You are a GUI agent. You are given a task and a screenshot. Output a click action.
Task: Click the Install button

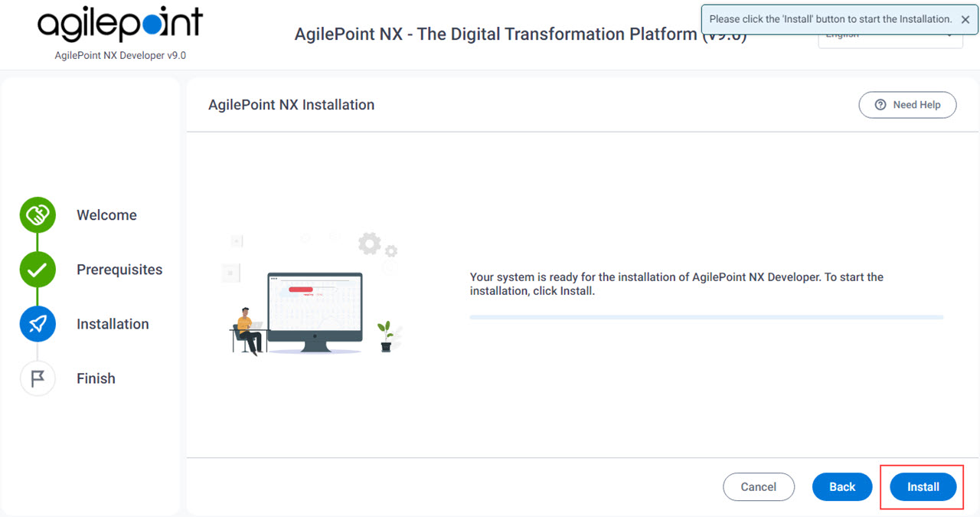923,487
